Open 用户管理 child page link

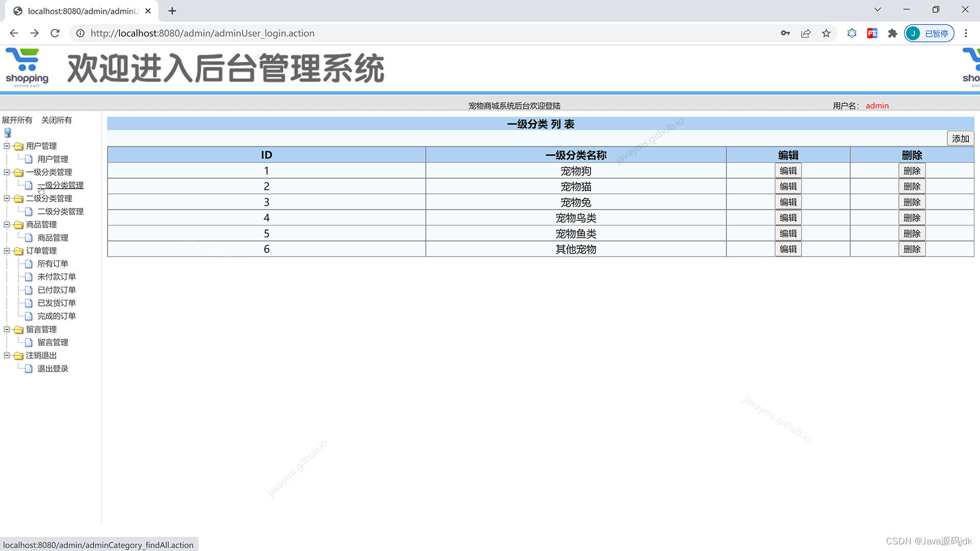tap(53, 159)
